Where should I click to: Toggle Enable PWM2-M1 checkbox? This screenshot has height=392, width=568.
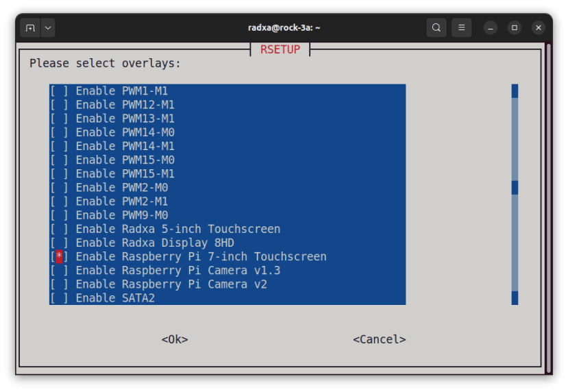click(59, 201)
